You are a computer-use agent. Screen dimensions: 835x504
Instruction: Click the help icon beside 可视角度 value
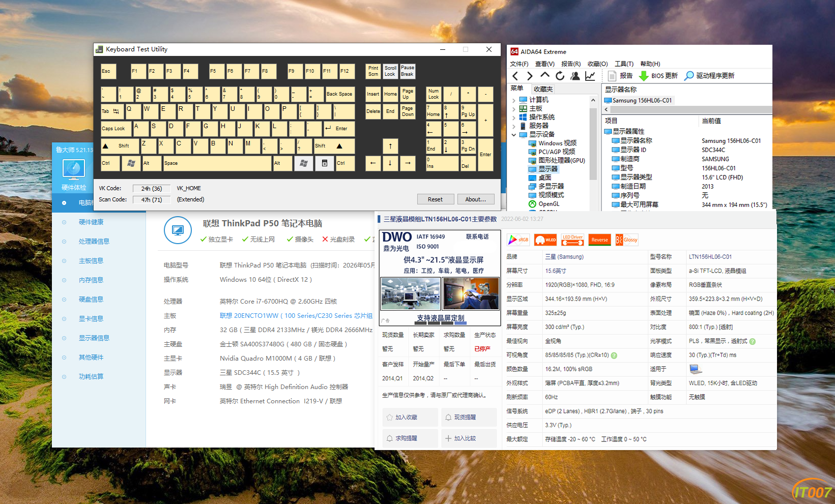click(x=614, y=355)
